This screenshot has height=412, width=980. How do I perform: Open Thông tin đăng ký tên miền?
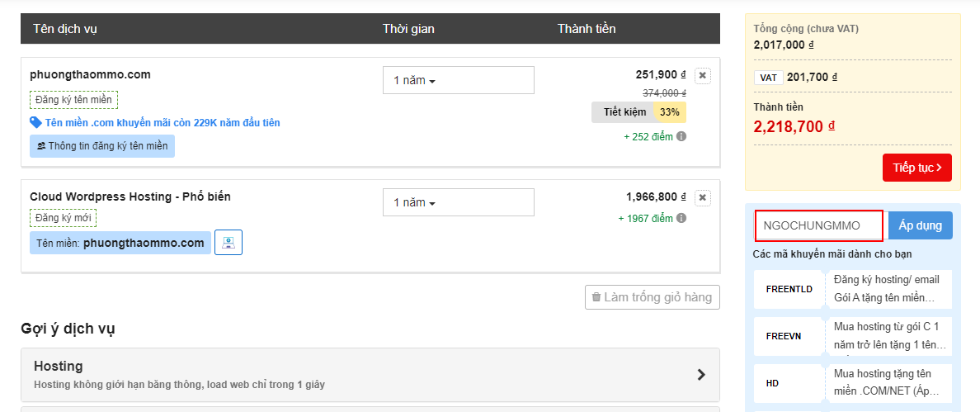102,146
